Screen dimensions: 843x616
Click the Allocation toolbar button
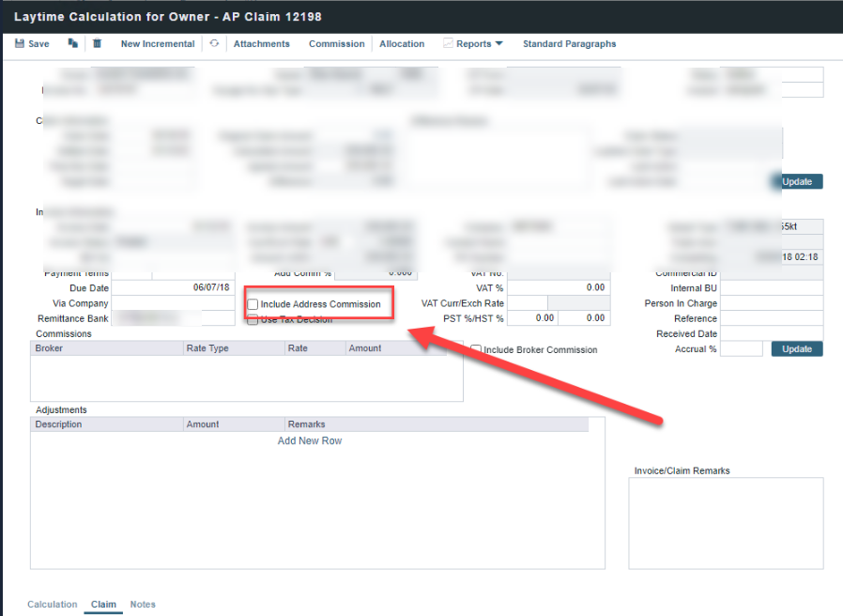[x=402, y=44]
